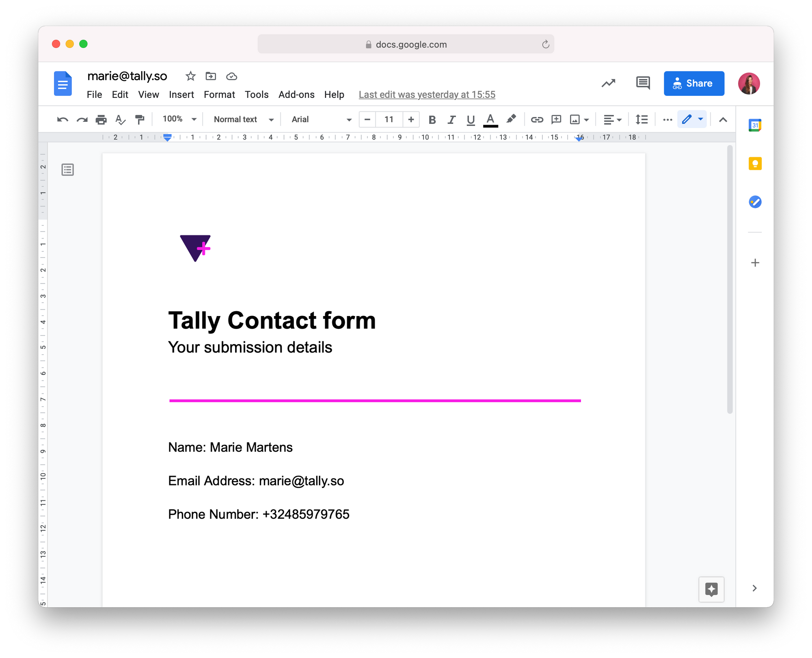812x658 pixels.
Task: Click the Redo arrow icon
Action: (x=82, y=119)
